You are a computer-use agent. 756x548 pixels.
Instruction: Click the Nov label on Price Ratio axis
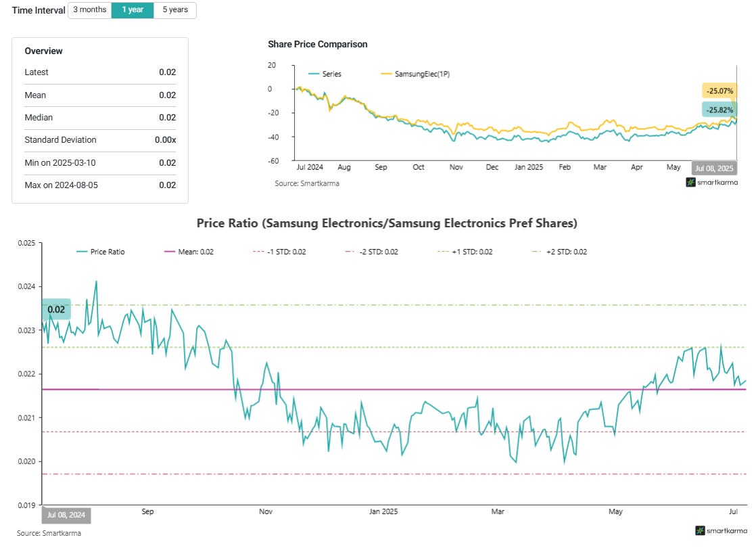click(x=266, y=511)
